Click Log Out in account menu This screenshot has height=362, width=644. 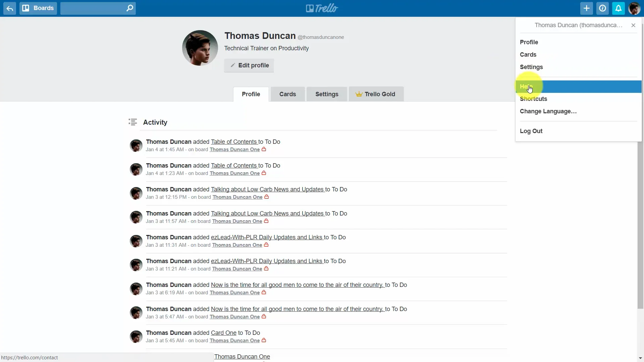tap(578, 131)
